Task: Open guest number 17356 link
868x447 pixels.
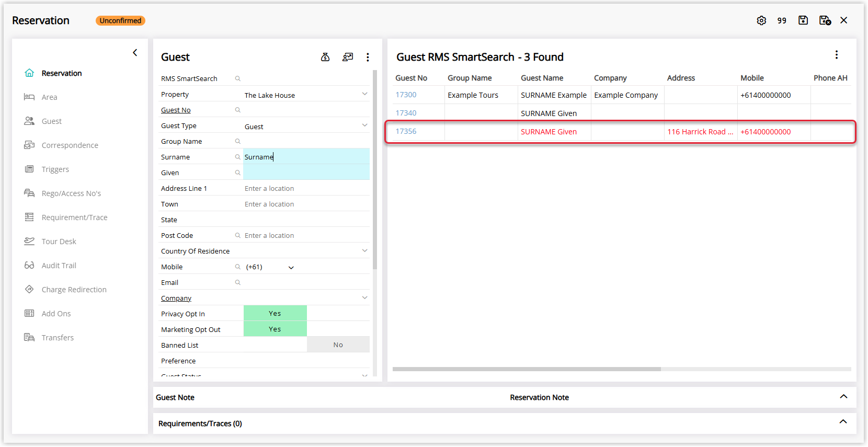Action: pyautogui.click(x=406, y=131)
